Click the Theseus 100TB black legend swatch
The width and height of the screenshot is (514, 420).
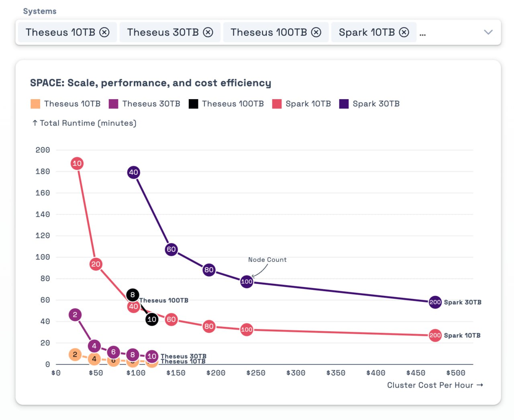(194, 104)
